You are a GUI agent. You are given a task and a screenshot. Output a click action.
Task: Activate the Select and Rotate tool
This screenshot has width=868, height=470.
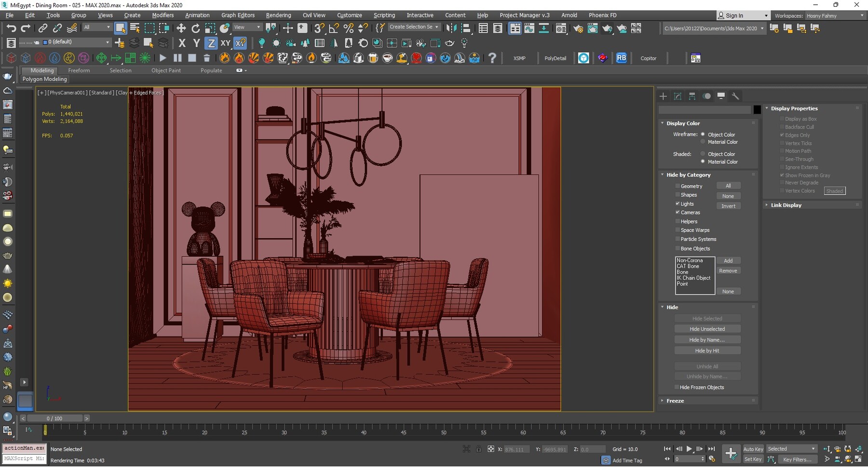[x=196, y=28]
